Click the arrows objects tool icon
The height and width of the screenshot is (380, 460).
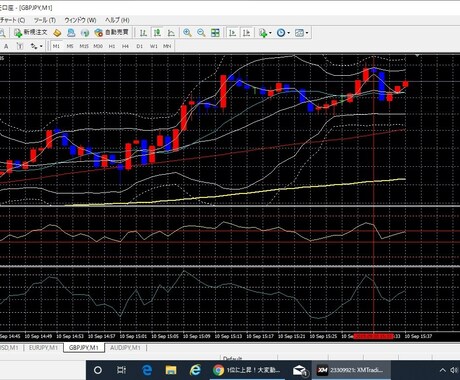(34, 46)
